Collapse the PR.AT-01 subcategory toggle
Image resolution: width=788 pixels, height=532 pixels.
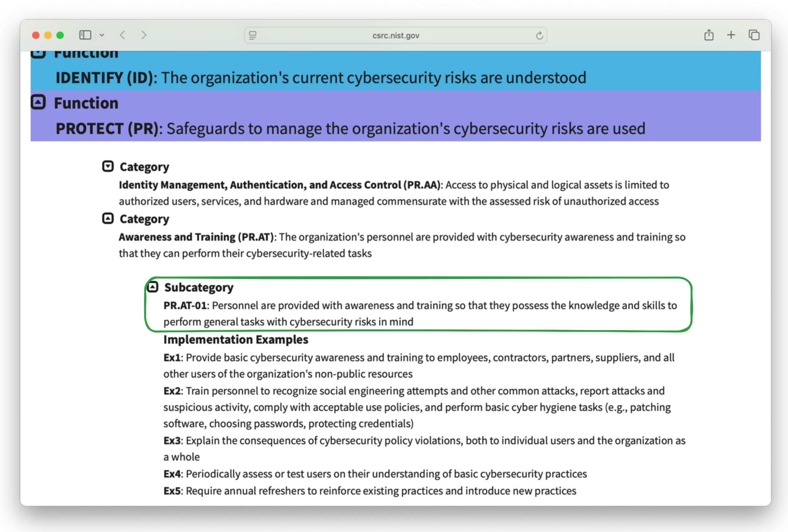coord(153,287)
